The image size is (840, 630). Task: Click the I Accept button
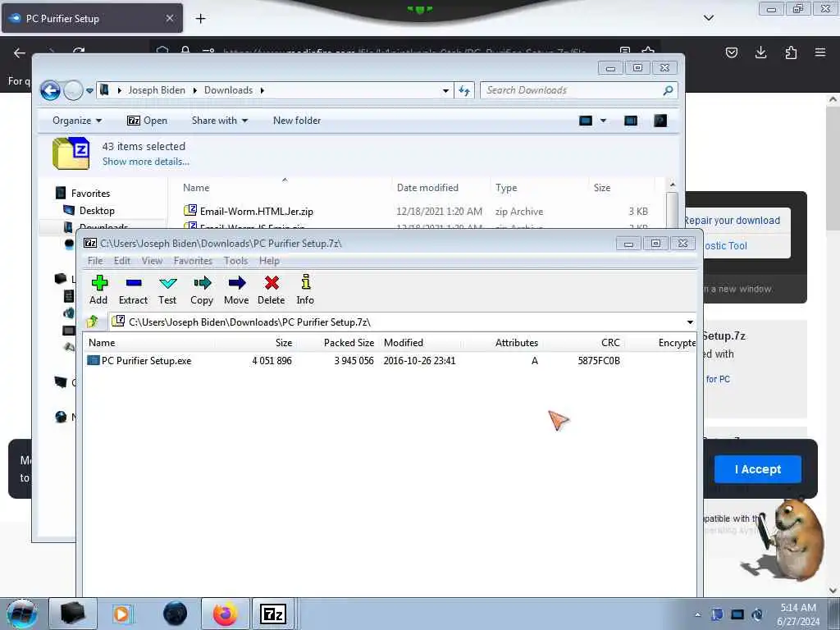pos(757,469)
